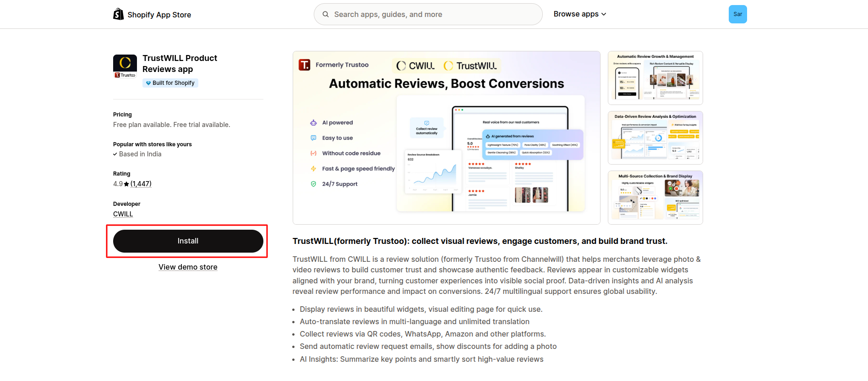The width and height of the screenshot is (868, 381).
Task: Click the Built for Shopify diamond icon
Action: tap(148, 83)
